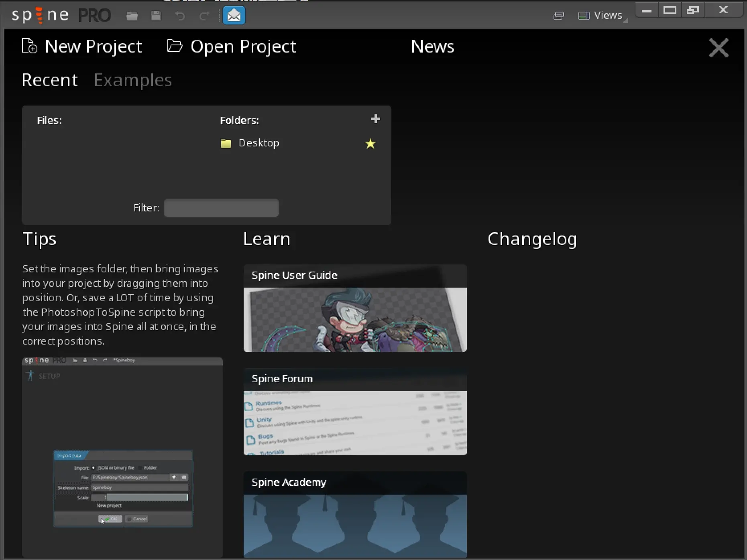Switch to the Examples tab
747x560 pixels.
click(x=133, y=80)
